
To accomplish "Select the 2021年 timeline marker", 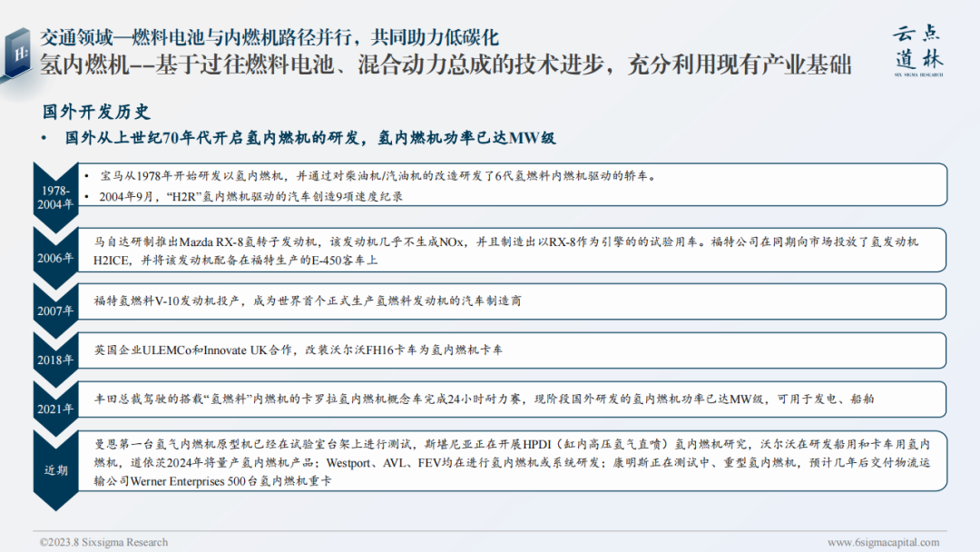I will [55, 409].
